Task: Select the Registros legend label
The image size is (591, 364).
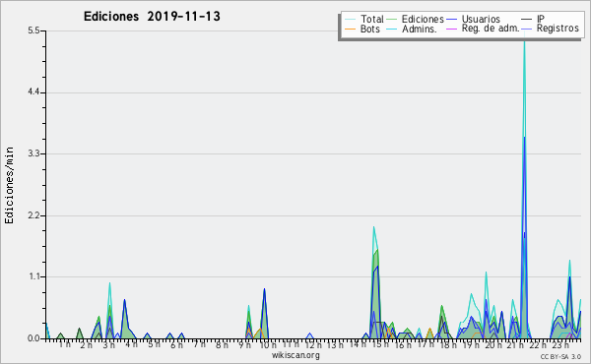Action: 558,29
